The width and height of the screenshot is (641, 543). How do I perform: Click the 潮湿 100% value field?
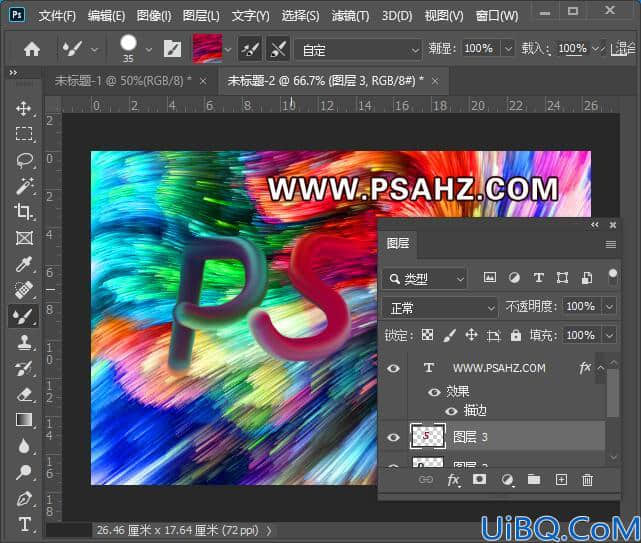[480, 49]
